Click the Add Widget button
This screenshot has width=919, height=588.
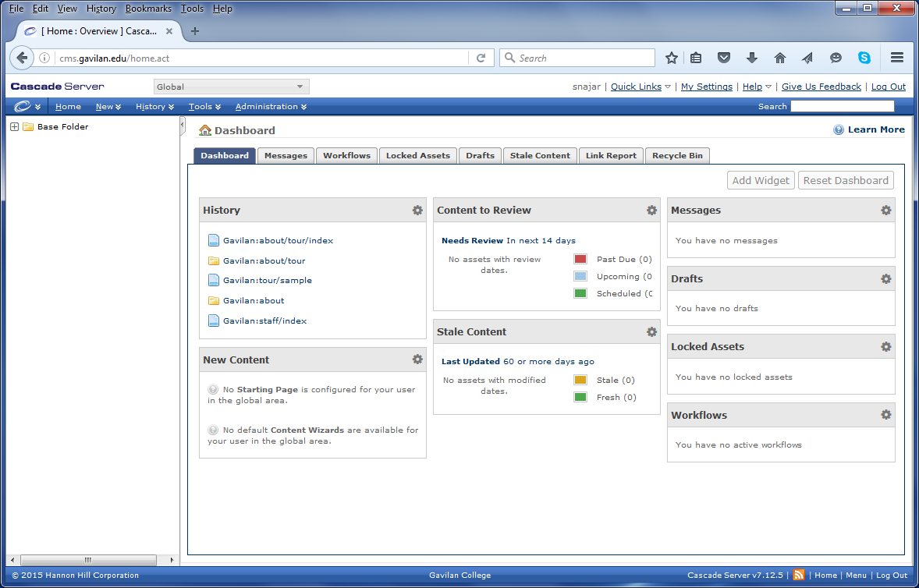point(761,181)
